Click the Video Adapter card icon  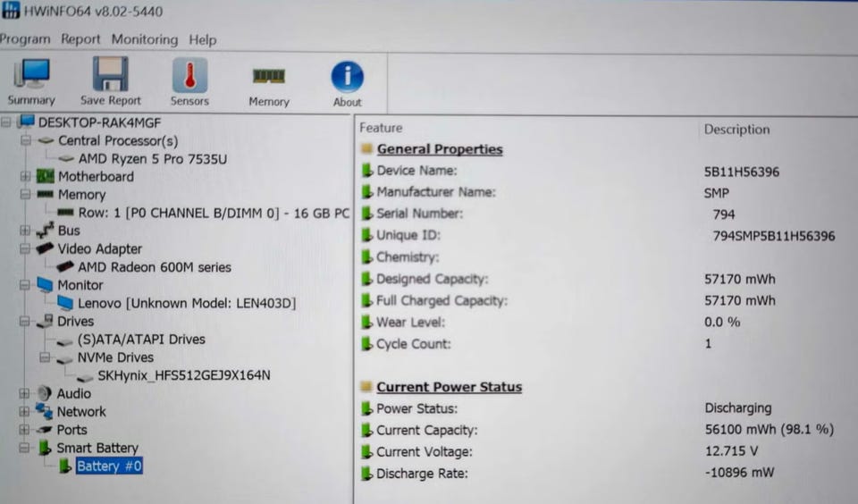[x=45, y=248]
